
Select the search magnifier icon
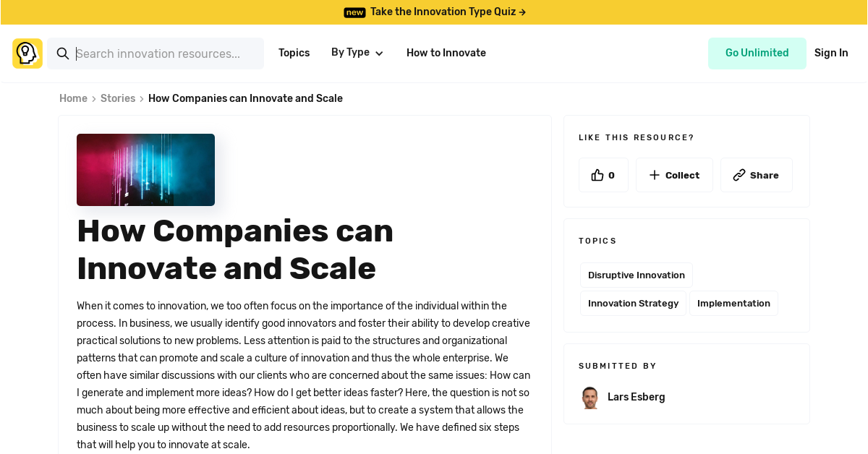(63, 53)
